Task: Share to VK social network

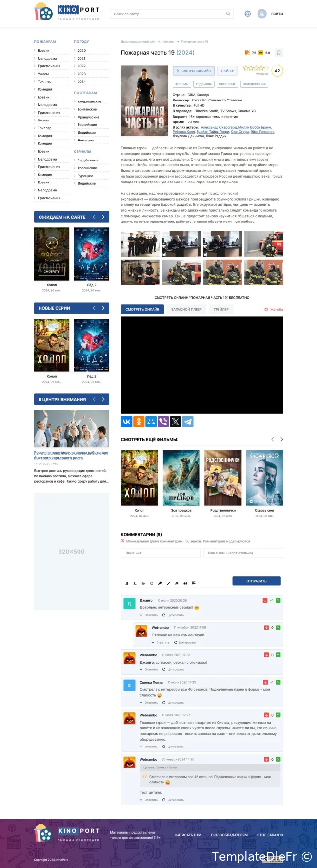Action: (x=127, y=422)
